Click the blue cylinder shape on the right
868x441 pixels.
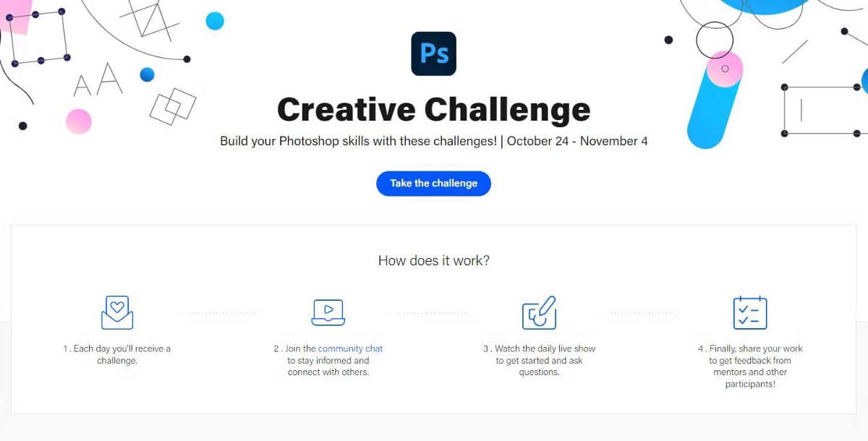coord(715,110)
